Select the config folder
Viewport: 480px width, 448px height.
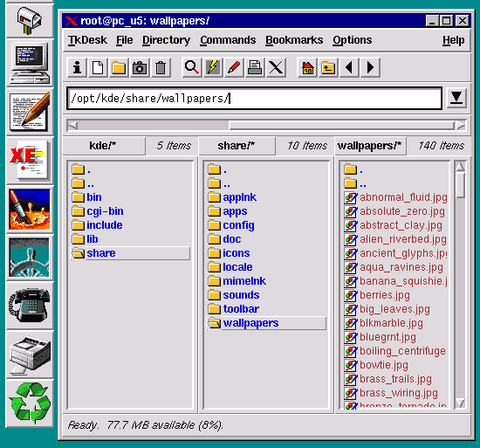click(231, 225)
